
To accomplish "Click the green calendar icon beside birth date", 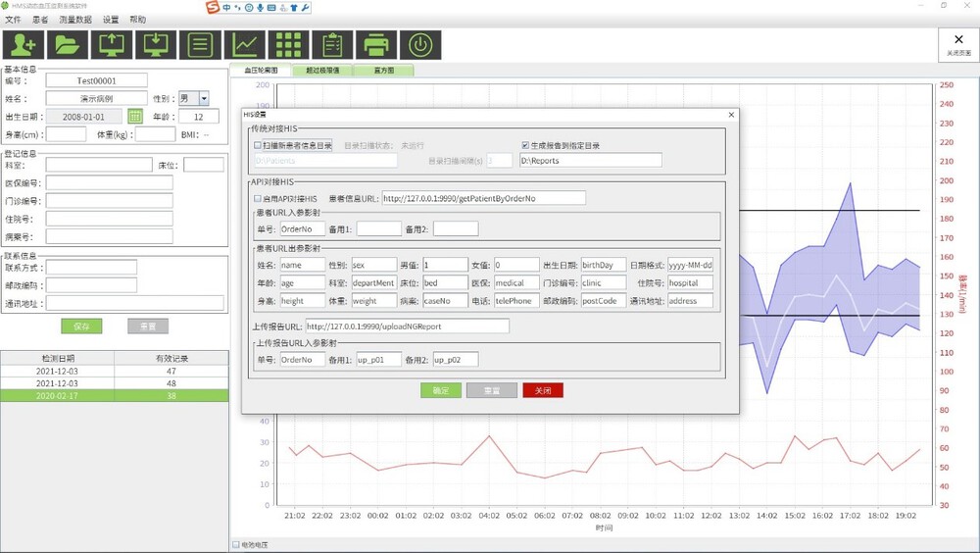I will point(135,117).
